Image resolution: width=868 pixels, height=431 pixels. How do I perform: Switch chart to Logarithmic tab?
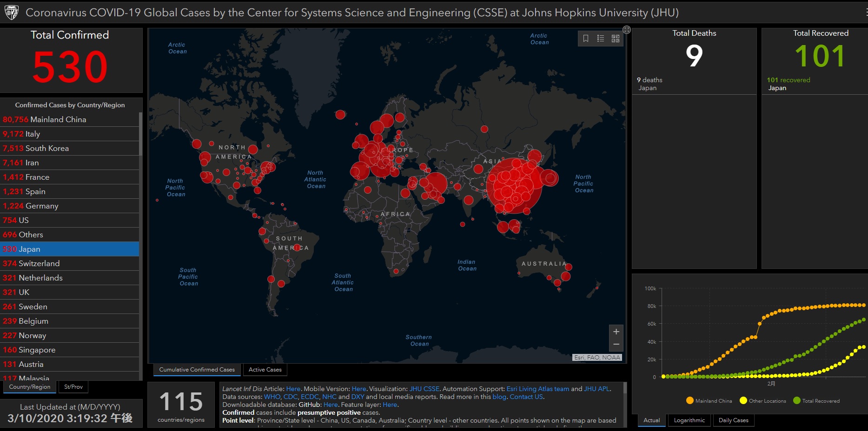click(689, 420)
